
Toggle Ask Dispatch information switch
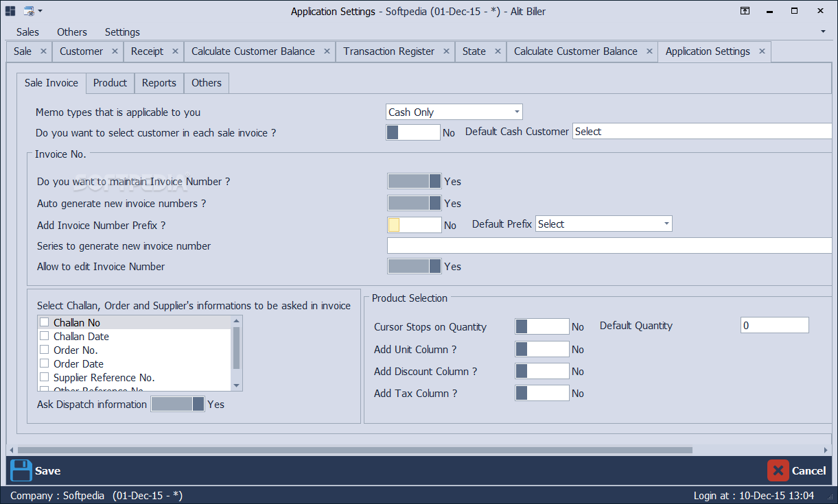[x=178, y=404]
